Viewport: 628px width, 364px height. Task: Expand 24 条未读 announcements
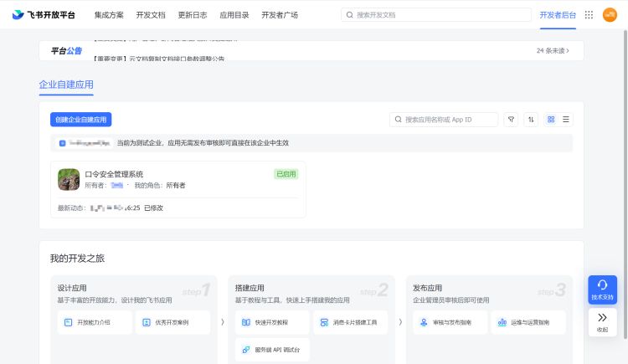[x=553, y=51]
